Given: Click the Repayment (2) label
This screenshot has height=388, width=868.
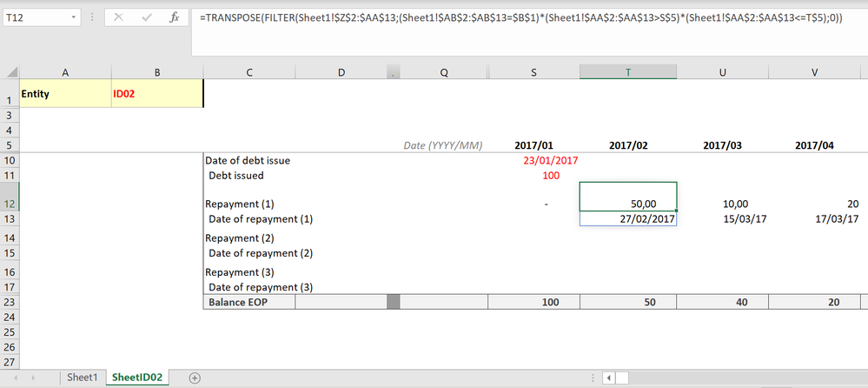Looking at the screenshot, I should 240,238.
